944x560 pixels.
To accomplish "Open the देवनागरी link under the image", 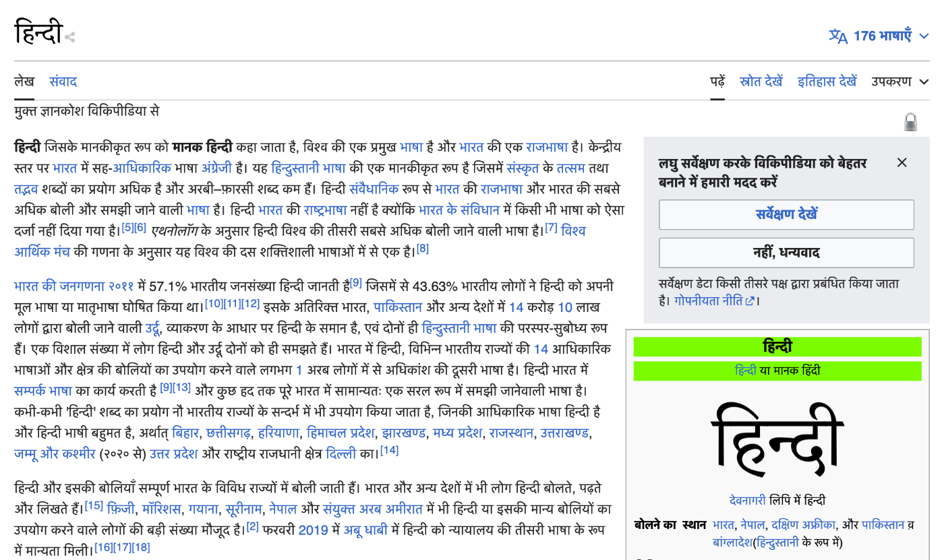I will 748,501.
